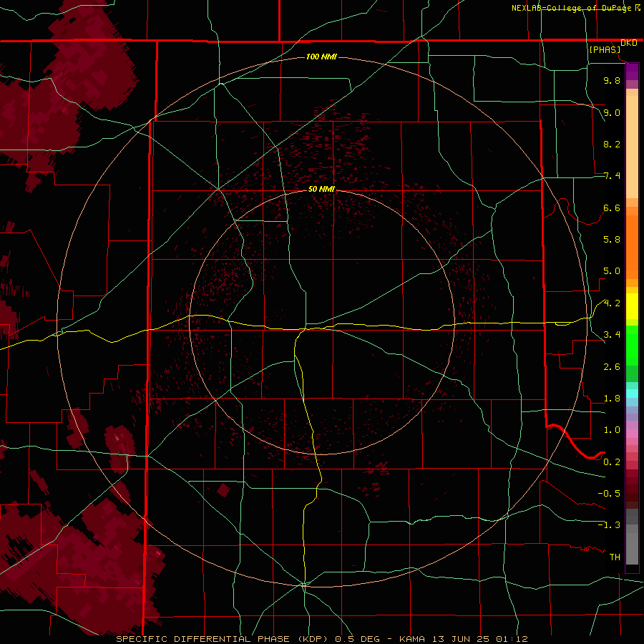The width and height of the screenshot is (644, 644).
Task: Click the bright green color bar segment
Action: pyautogui.click(x=632, y=345)
